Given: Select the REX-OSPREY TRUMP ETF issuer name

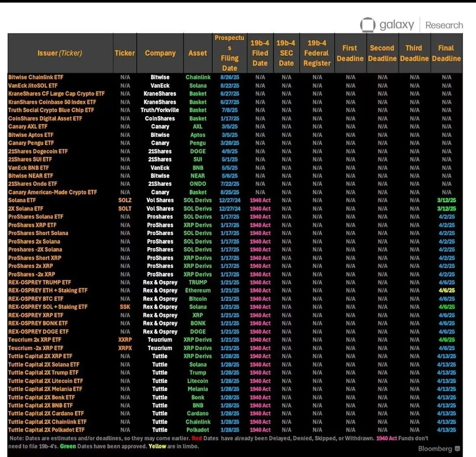Looking at the screenshot, I should coord(40,282).
